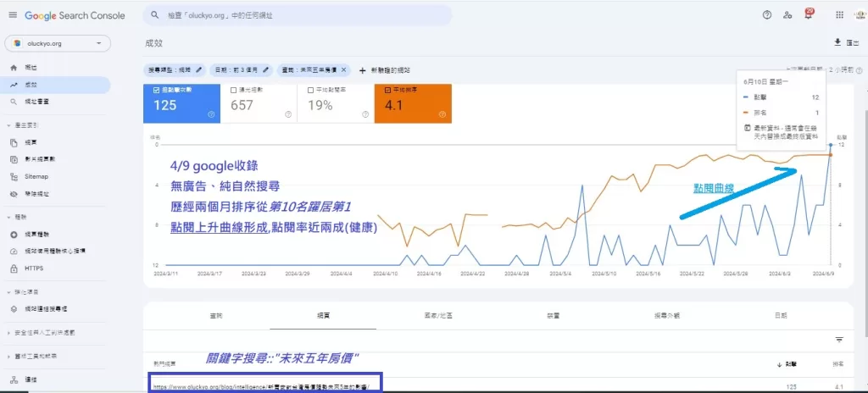Click the table filter rows icon

pos(839,340)
